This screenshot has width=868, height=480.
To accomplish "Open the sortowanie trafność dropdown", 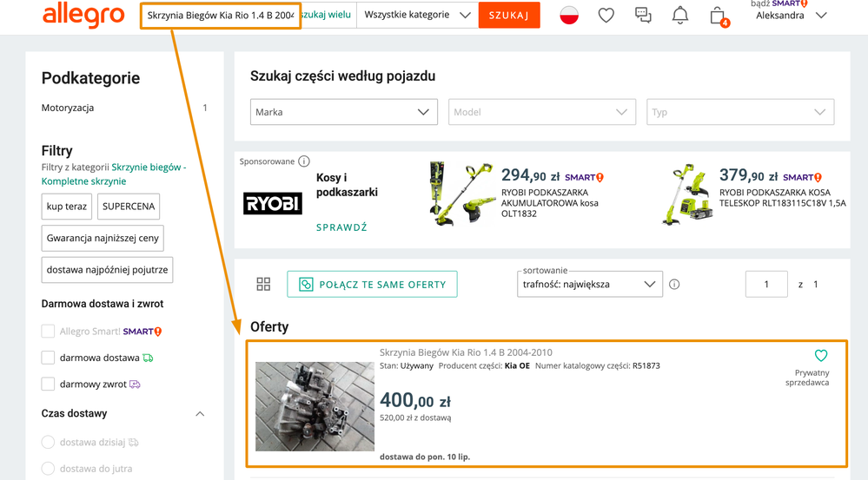I will (x=590, y=284).
